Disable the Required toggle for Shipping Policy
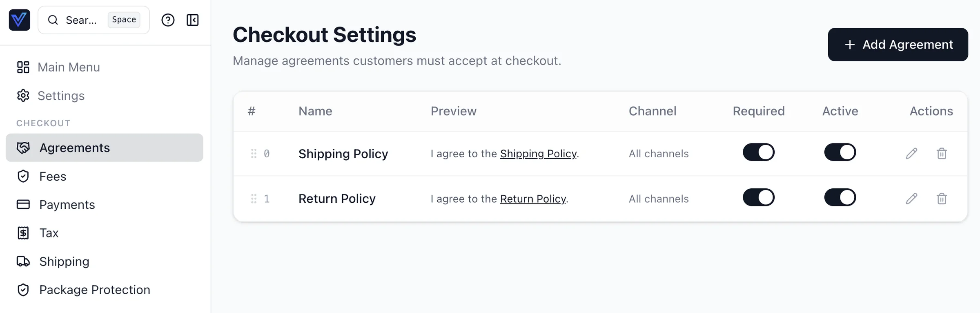 pos(758,152)
